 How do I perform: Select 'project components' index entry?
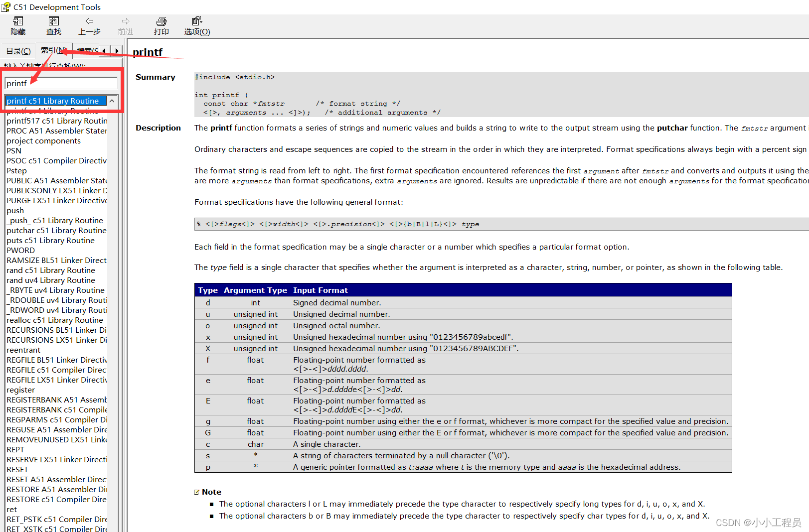(x=44, y=140)
